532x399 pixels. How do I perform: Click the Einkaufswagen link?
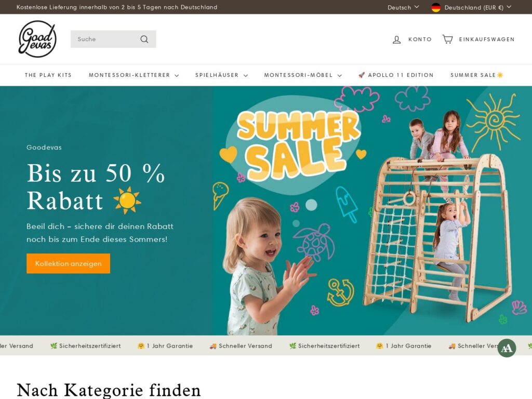[486, 39]
